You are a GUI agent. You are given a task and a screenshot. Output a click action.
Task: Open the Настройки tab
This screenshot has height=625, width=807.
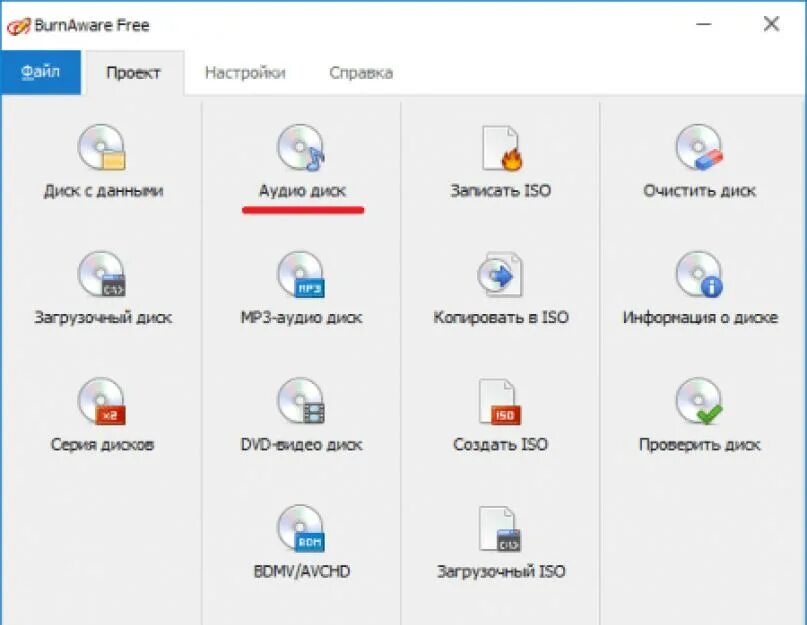[245, 73]
